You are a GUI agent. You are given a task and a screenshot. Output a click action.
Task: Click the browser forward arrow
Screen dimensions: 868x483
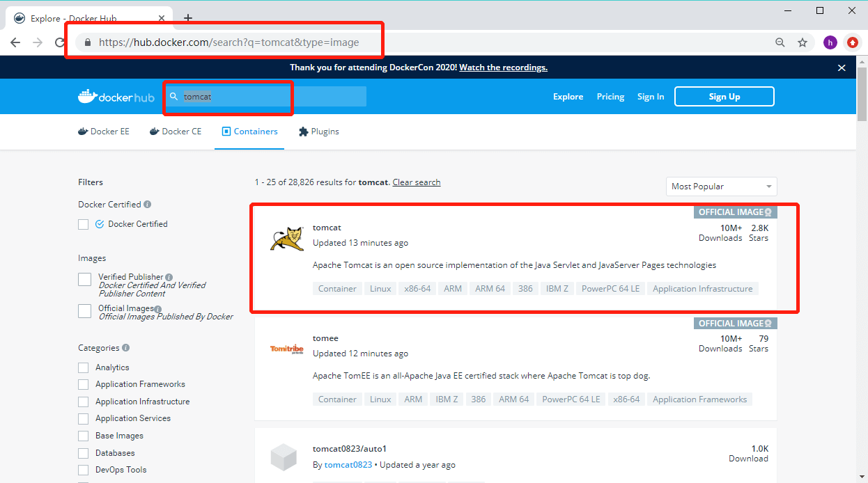pos(38,42)
